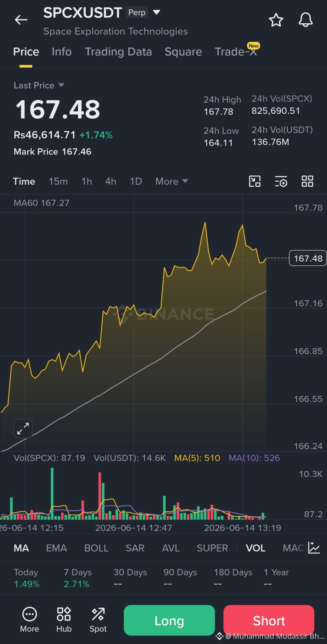Tap the Vol(SPCX): 87.19 label
This screenshot has width=327, height=644.
pyautogui.click(x=49, y=458)
